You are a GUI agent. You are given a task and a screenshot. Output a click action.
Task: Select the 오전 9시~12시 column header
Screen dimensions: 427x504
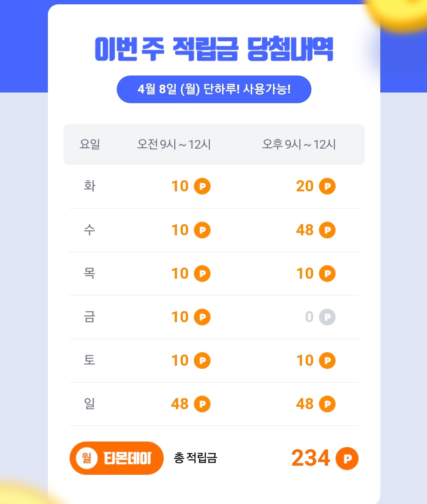tap(174, 144)
